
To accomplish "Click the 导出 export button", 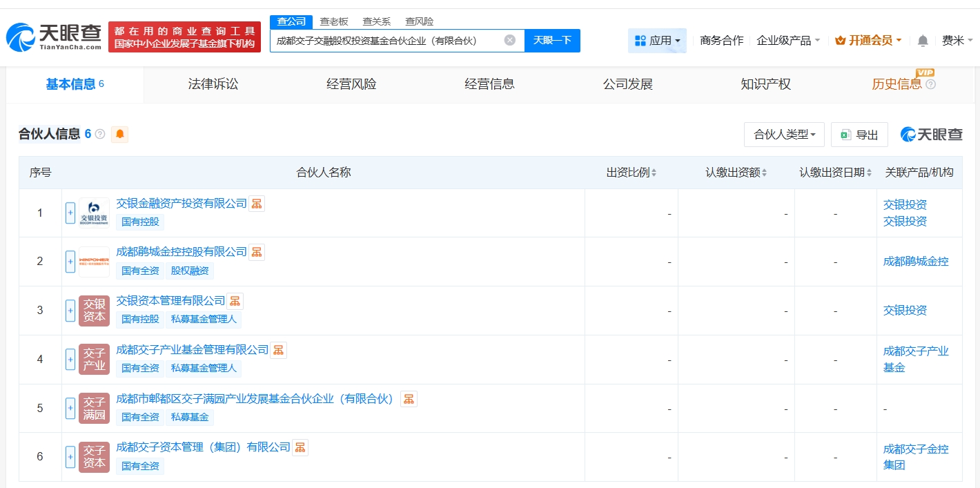I will point(859,135).
